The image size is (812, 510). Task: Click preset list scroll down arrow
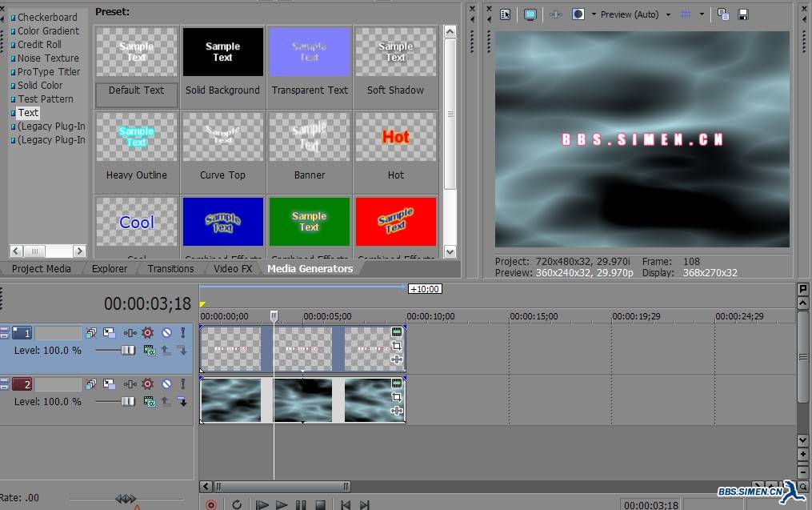450,252
